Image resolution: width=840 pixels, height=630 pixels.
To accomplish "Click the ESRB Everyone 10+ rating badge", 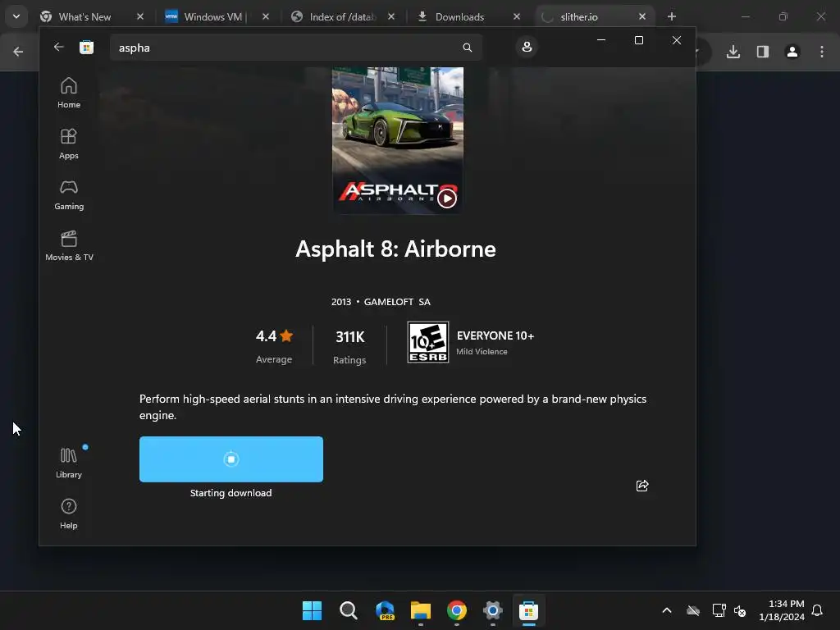I will 427,342.
